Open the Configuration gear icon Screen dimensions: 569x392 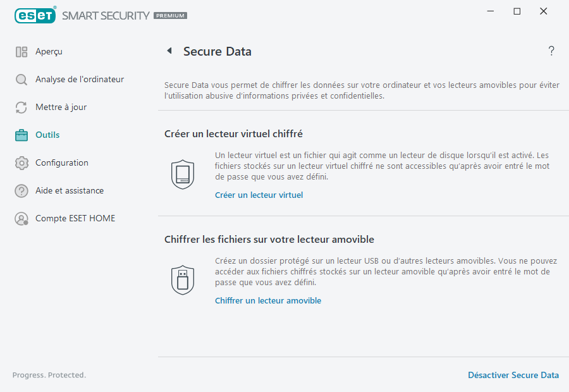click(21, 162)
